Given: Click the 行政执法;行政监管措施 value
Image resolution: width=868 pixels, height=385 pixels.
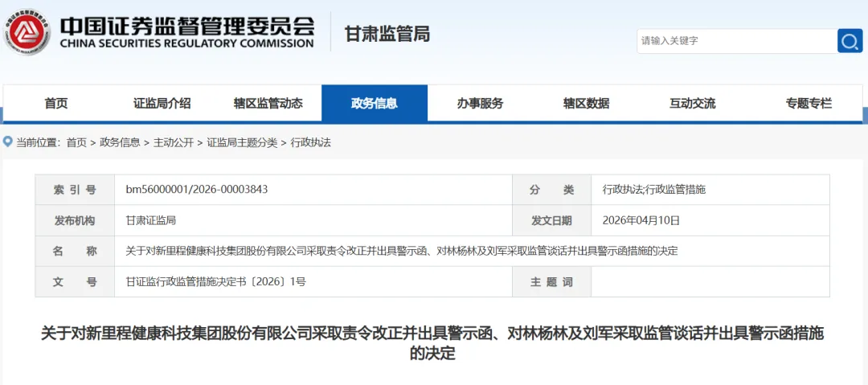Looking at the screenshot, I should [654, 190].
